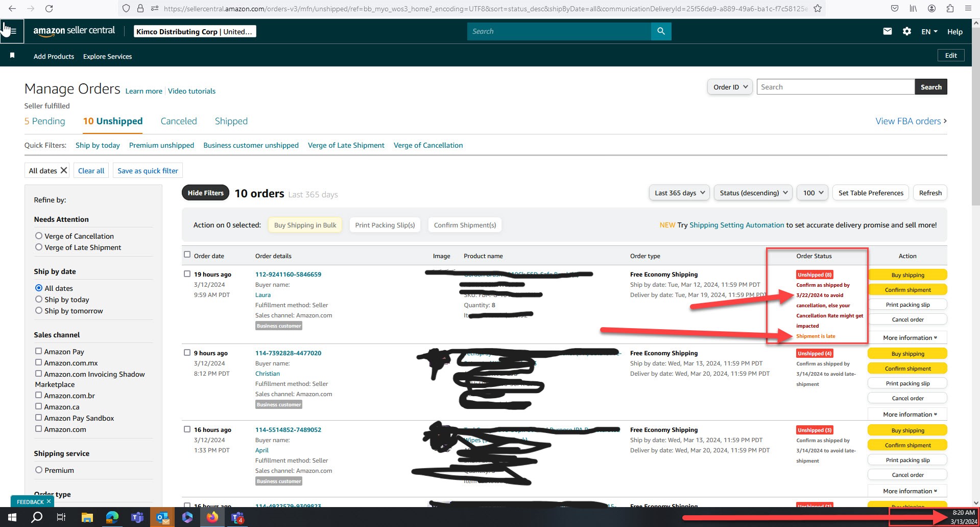This screenshot has height=527, width=980.
Task: Open the Last 365 days dropdown
Action: pyautogui.click(x=679, y=193)
